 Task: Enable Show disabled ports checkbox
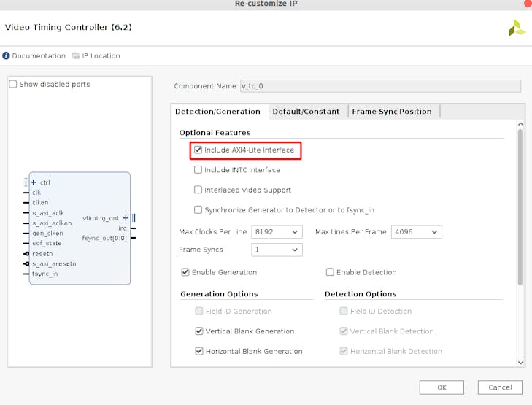coord(13,85)
